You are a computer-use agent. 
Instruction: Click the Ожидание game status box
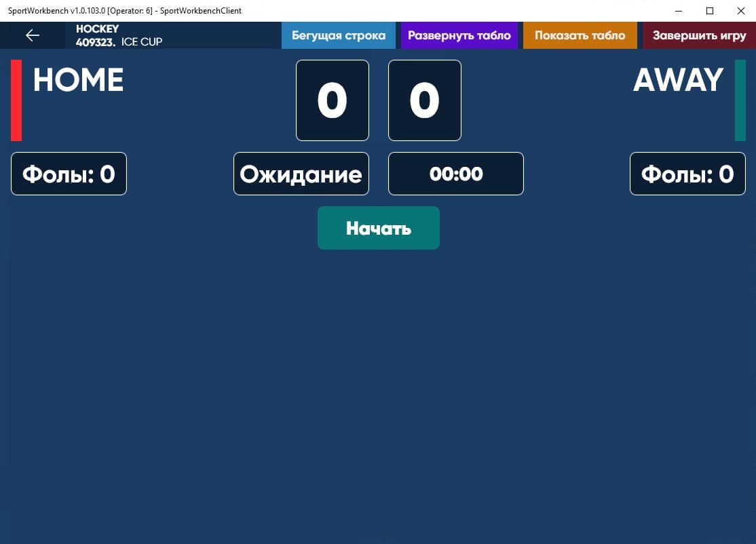301,174
